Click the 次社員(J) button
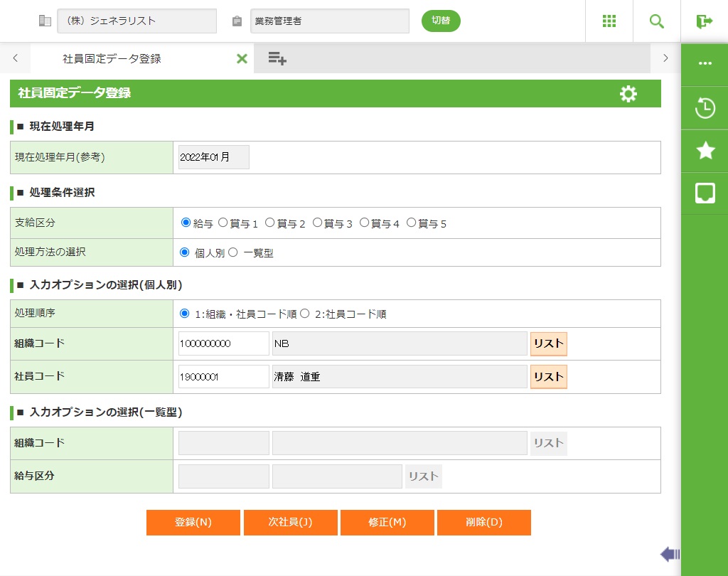Viewport: 728px width, 576px height. (290, 522)
